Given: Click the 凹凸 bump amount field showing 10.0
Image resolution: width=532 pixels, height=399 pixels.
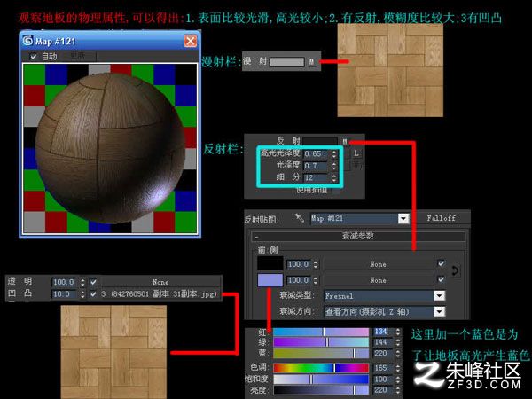Looking at the screenshot, I should coord(65,294).
